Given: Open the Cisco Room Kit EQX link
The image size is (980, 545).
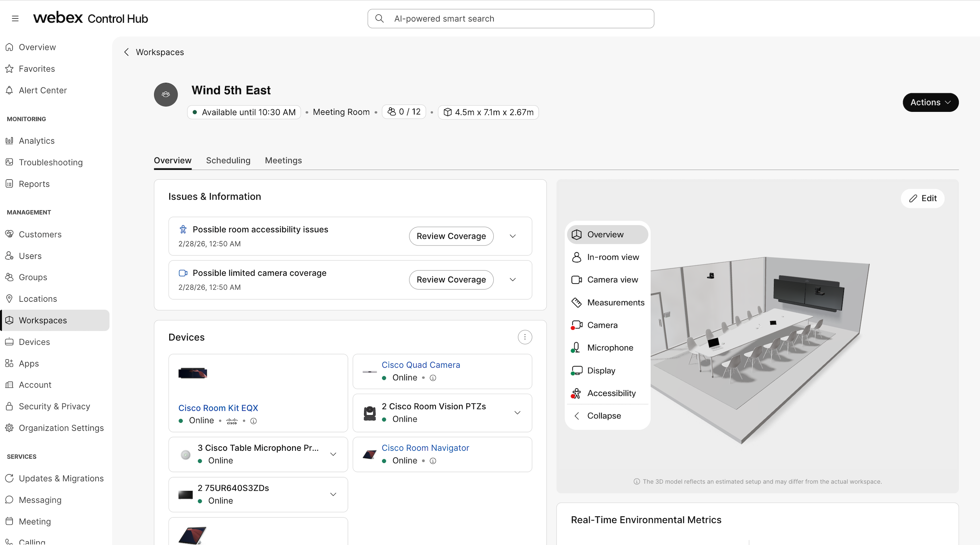Looking at the screenshot, I should pos(218,408).
